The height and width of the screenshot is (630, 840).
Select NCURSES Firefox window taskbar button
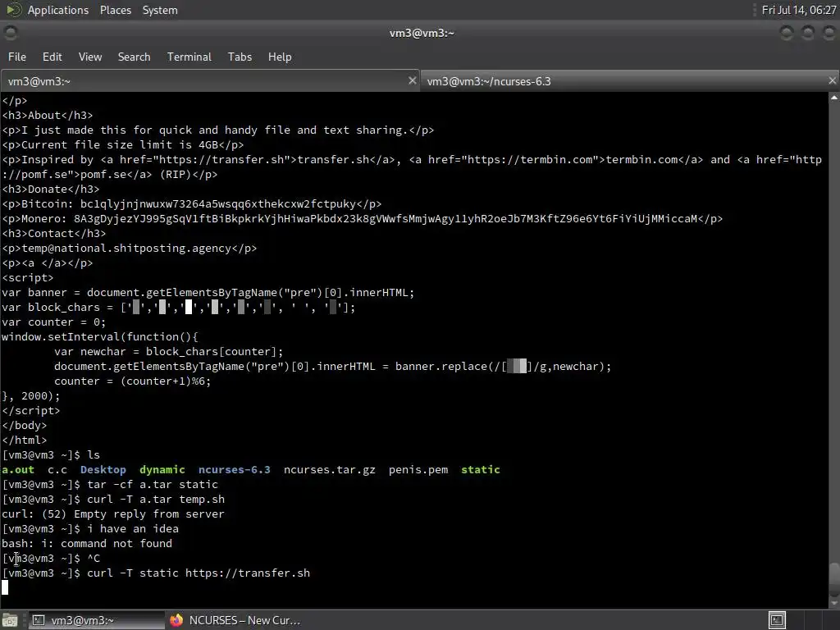(x=235, y=620)
